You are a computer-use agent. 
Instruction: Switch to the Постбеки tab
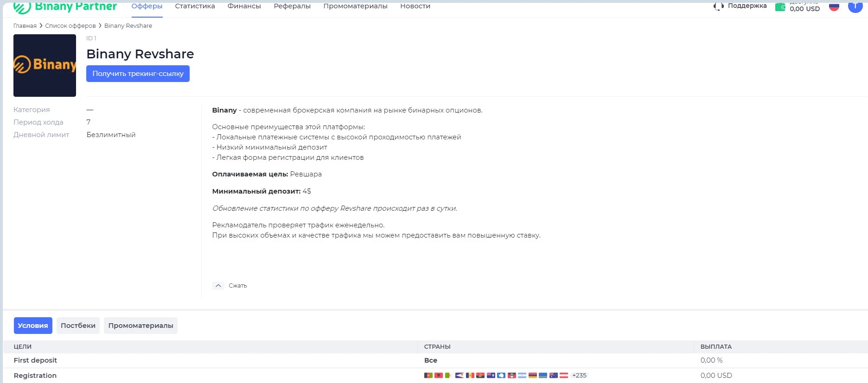click(78, 326)
